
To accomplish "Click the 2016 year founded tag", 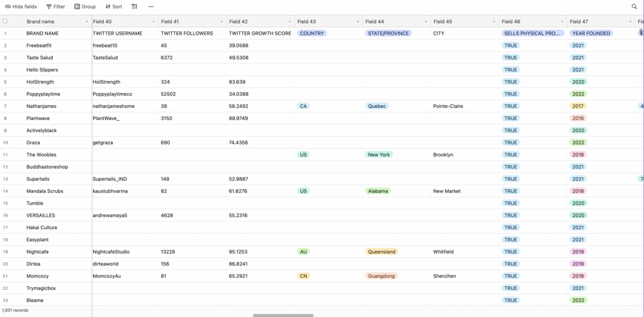I will click(x=578, y=119).
